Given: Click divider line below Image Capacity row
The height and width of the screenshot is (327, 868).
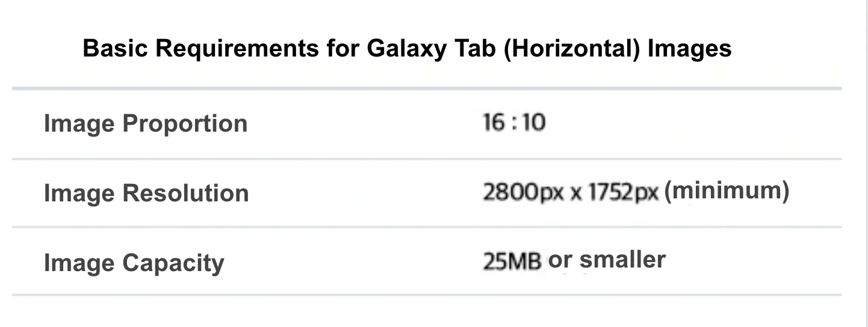Looking at the screenshot, I should 427,295.
